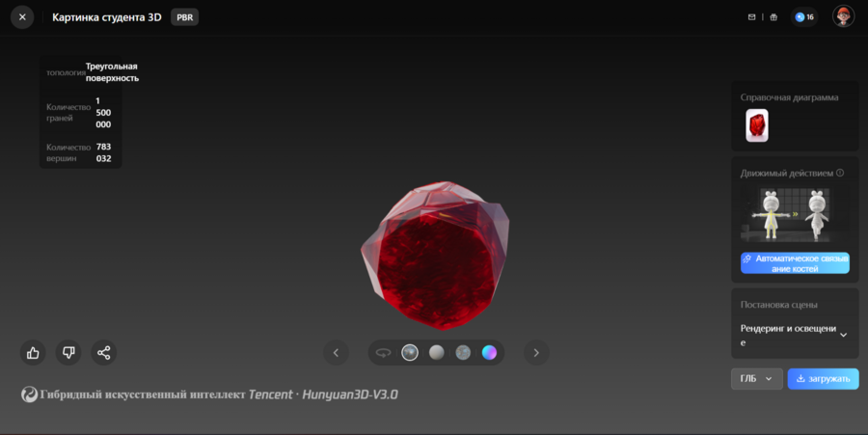Open the gift box icon
Viewport: 868px width, 435px height.
click(x=773, y=17)
